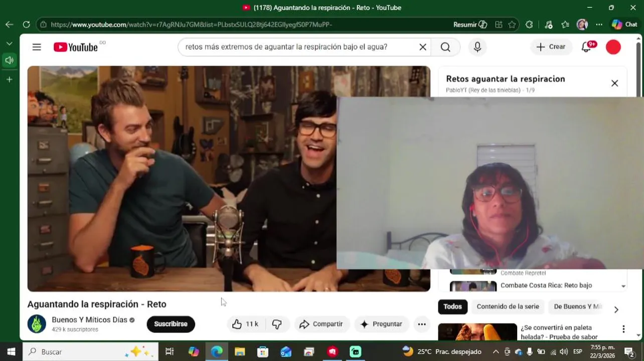
Task: Open Edge settings and more menu
Action: coord(599,25)
